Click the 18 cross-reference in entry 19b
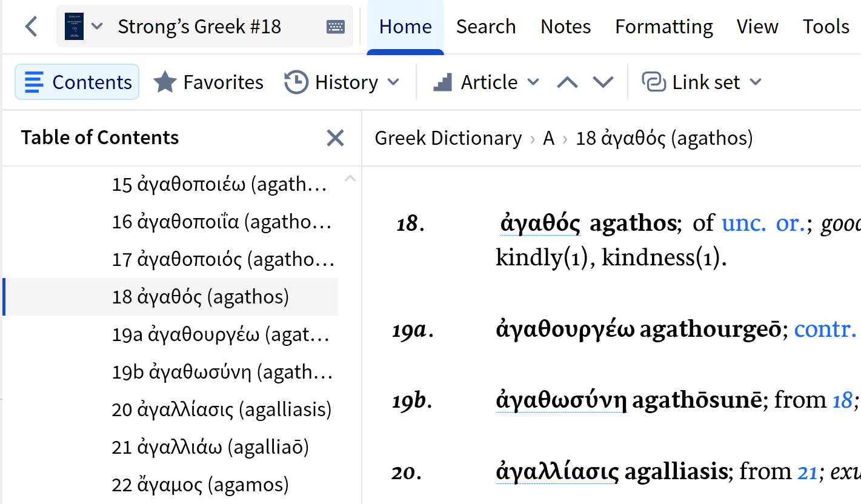861x504 pixels. (842, 400)
